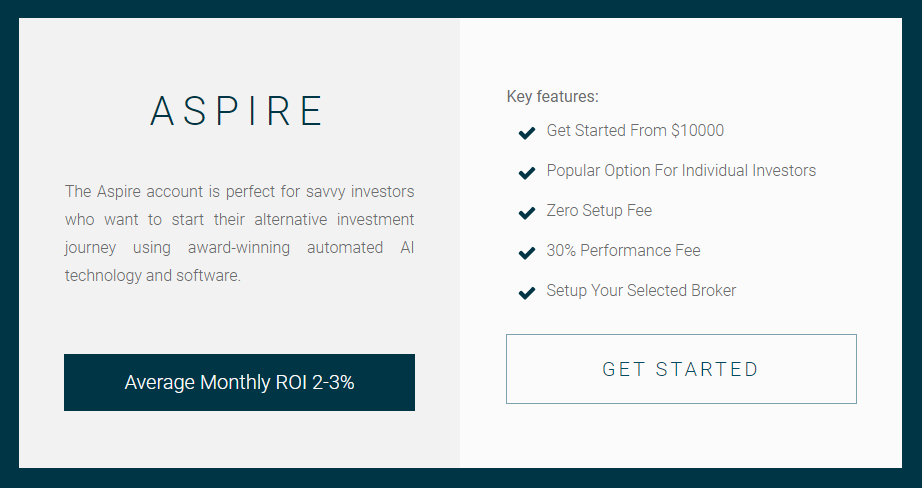
Task: Select the checkmark beside Zero Setup Fee
Action: point(527,213)
